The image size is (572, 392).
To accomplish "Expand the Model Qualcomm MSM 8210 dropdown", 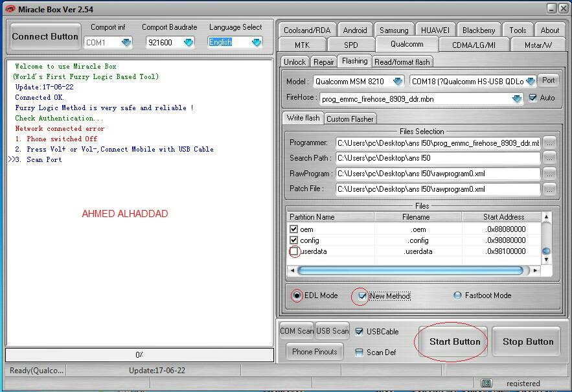I will pyautogui.click(x=398, y=81).
